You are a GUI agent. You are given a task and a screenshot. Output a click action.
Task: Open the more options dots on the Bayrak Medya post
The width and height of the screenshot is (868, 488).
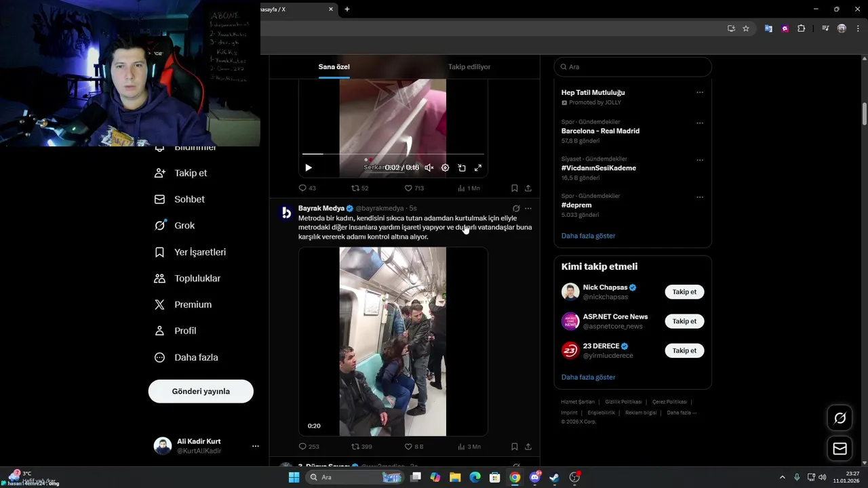point(528,208)
